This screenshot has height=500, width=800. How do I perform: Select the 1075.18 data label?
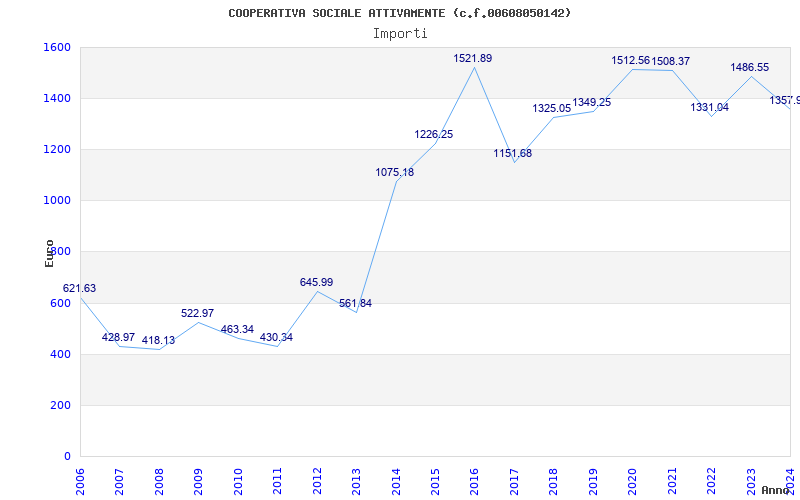tap(395, 172)
